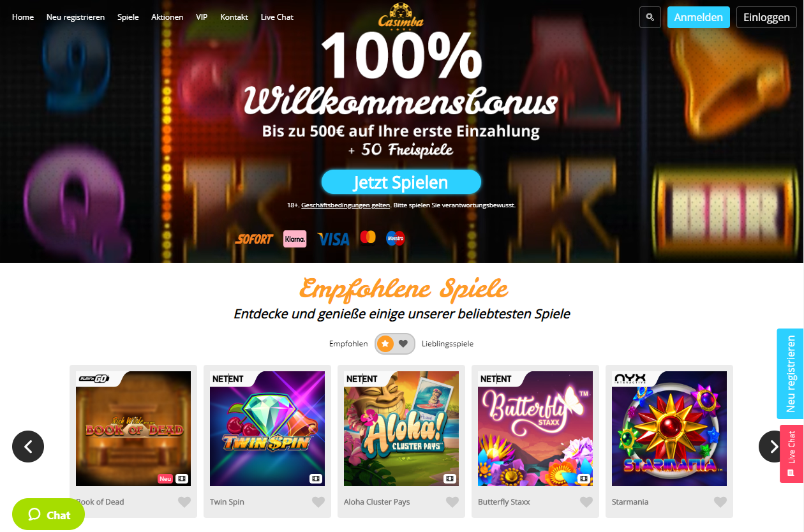Image resolution: width=804 pixels, height=532 pixels.
Task: Open the search magnifier icon
Action: coord(650,17)
